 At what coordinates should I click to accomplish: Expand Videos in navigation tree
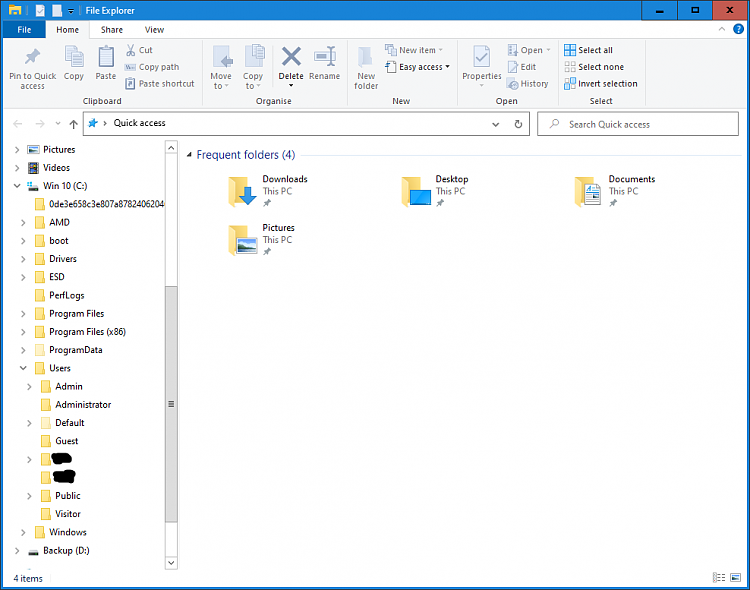[17, 168]
